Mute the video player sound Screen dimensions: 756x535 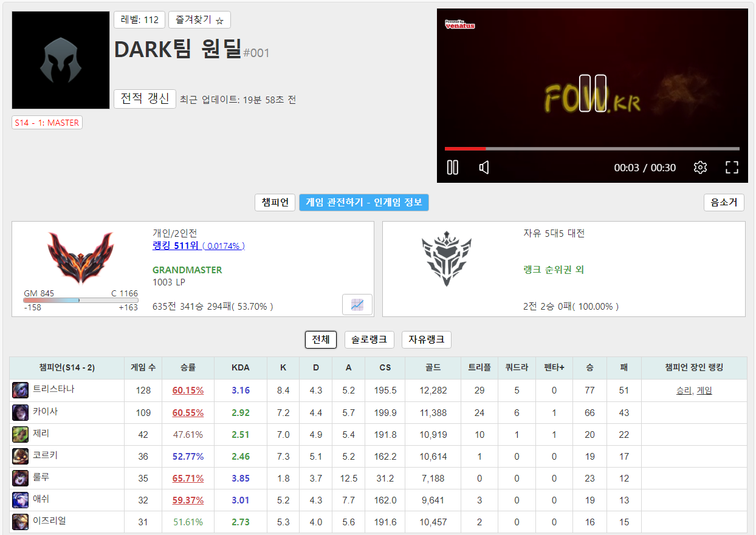click(x=484, y=167)
